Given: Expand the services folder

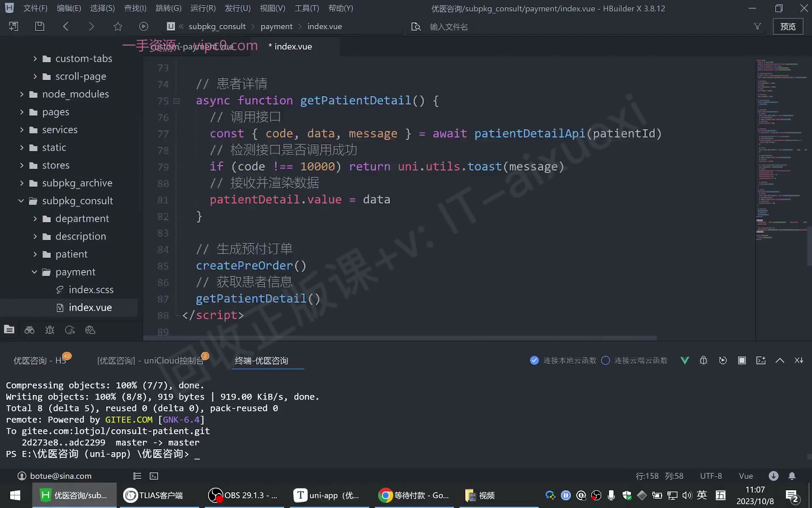Looking at the screenshot, I should 22,130.
